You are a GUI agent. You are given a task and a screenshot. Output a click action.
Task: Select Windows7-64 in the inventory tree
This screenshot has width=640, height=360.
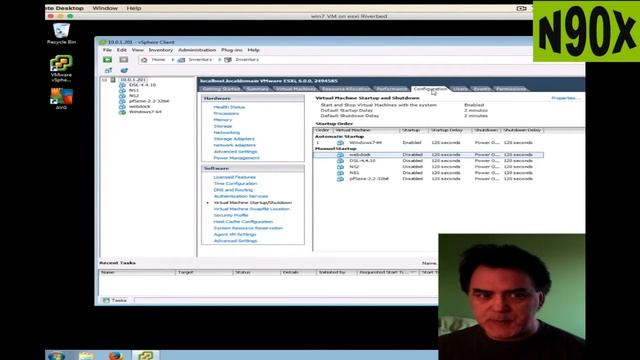145,111
